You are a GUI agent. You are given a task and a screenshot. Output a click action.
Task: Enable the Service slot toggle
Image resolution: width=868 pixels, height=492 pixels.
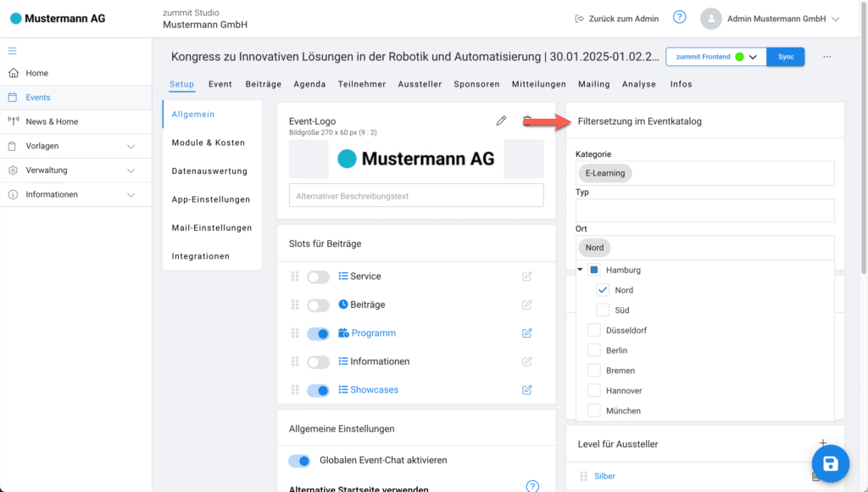(x=318, y=277)
